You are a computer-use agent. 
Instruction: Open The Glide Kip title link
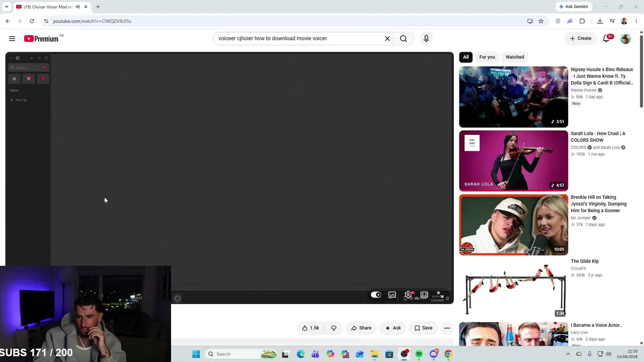point(585,261)
